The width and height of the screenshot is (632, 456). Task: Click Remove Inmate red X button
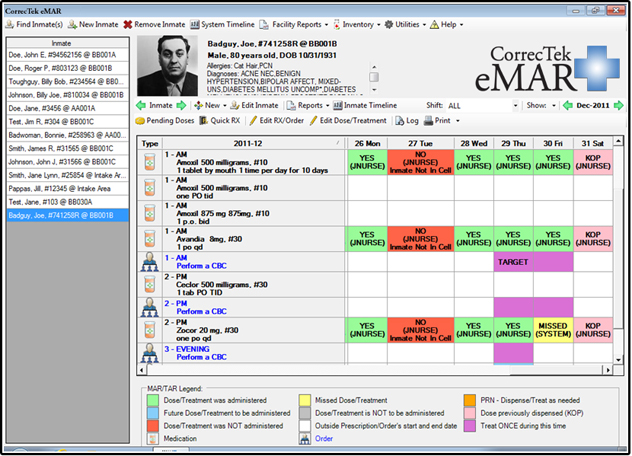click(155, 23)
